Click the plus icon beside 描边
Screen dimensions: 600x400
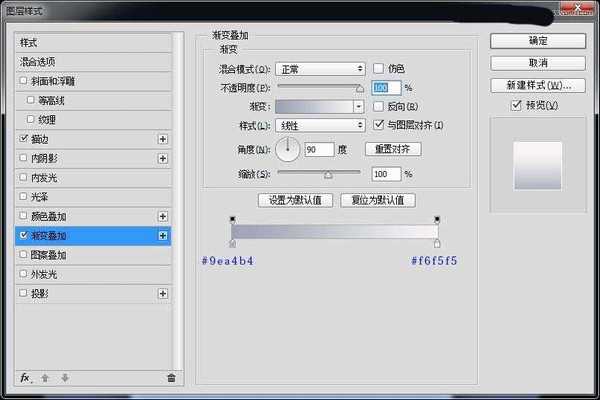162,140
